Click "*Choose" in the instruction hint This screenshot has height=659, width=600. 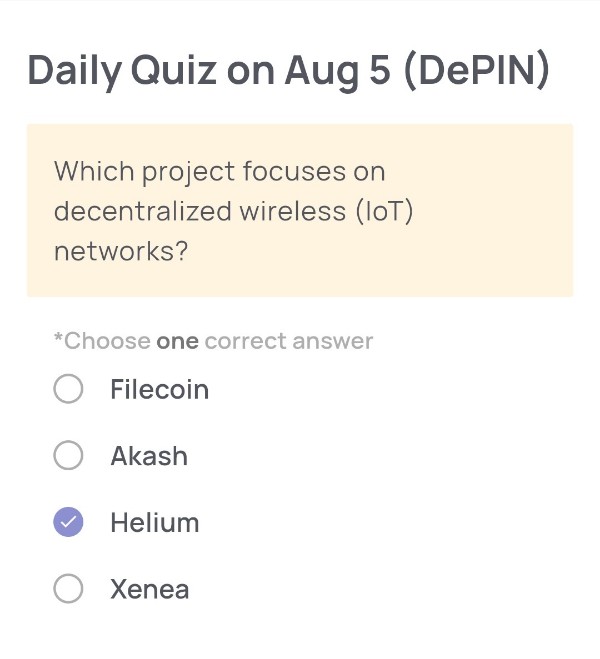tap(102, 340)
